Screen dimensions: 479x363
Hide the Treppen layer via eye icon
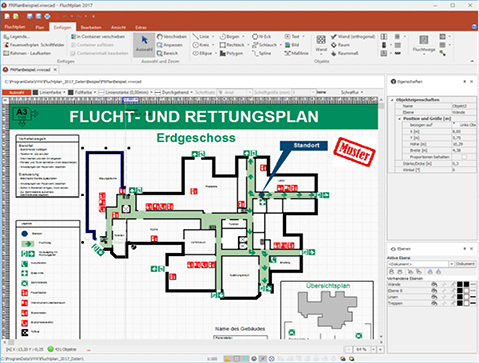point(434,303)
